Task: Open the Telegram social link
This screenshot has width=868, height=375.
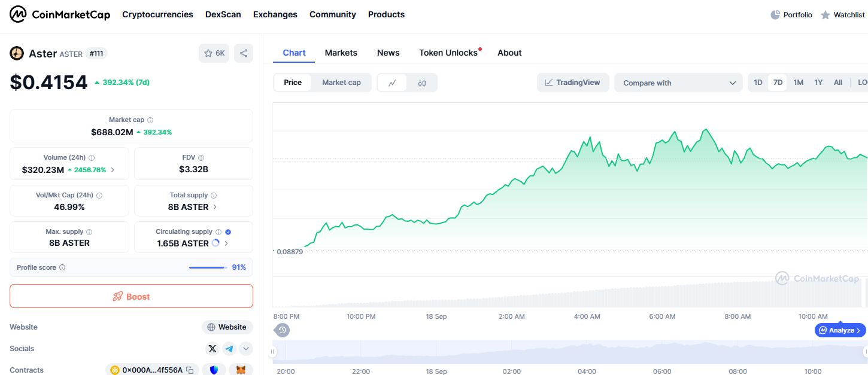Action: 229,349
